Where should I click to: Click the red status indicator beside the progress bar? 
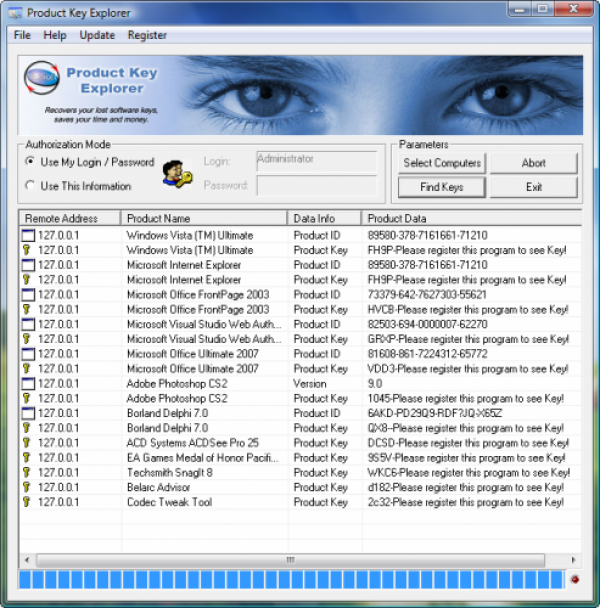575,579
